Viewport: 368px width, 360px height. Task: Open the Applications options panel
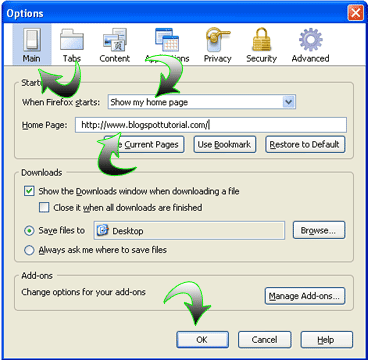tap(167, 44)
